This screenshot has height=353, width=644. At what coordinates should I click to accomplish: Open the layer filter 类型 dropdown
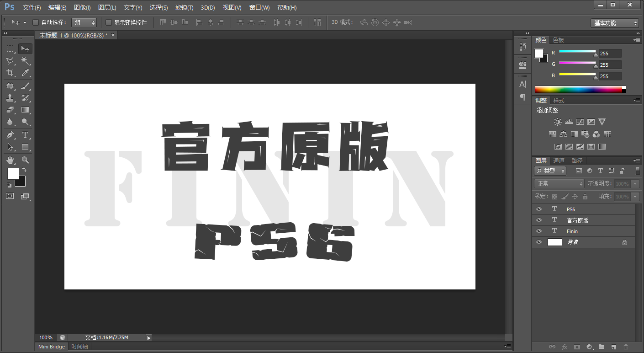[x=550, y=171]
